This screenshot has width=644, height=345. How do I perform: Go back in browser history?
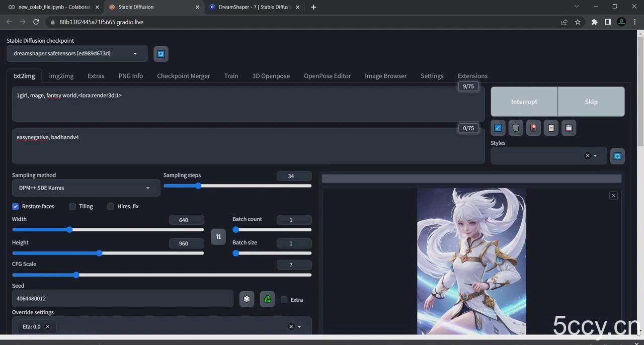[x=9, y=22]
